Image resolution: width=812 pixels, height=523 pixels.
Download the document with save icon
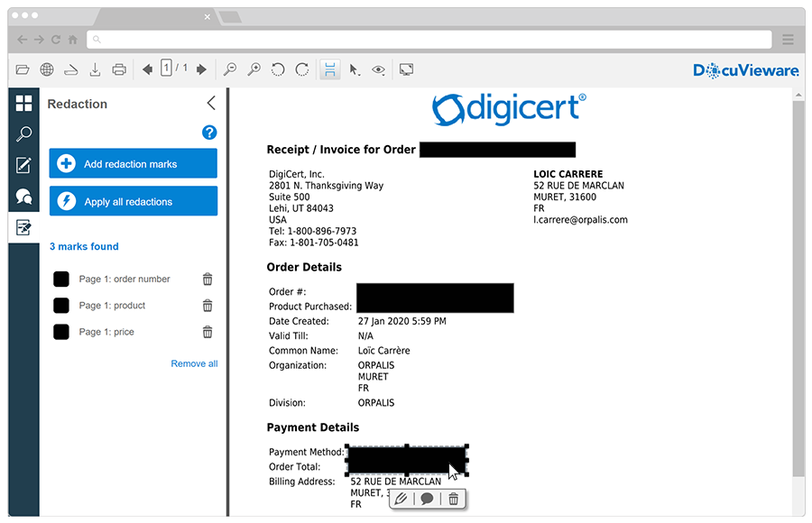(x=95, y=69)
